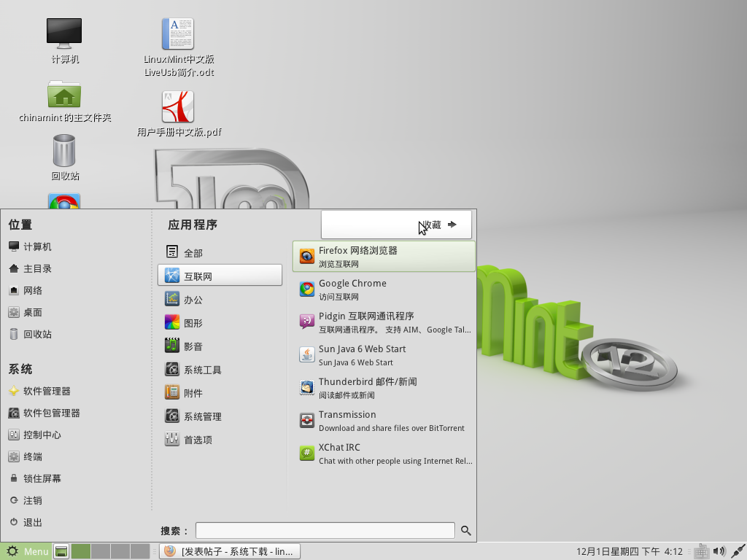Click 退出 to quit
The height and width of the screenshot is (560, 747).
(x=26, y=522)
